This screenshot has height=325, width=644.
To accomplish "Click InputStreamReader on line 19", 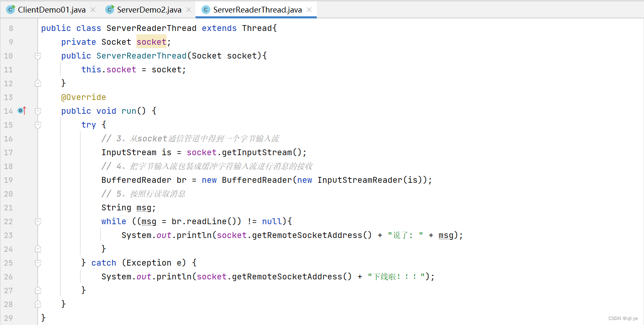I will (x=360, y=180).
